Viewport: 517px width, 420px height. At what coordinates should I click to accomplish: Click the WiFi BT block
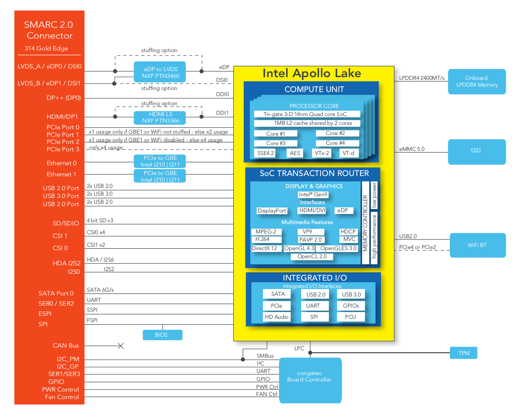click(477, 245)
